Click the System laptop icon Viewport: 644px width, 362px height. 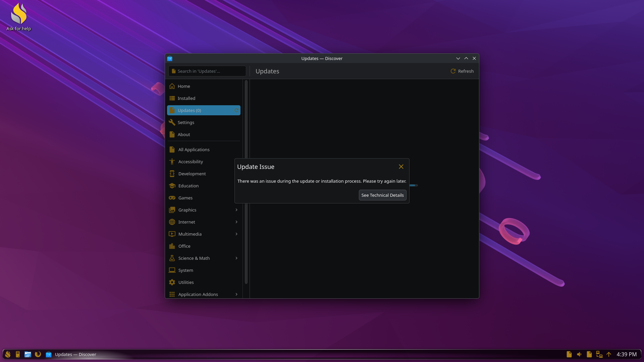[172, 270]
